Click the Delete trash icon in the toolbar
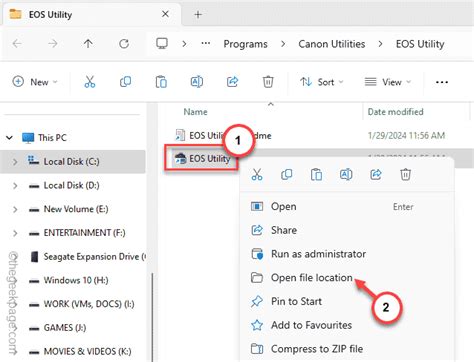This screenshot has width=474, height=362. click(268, 82)
